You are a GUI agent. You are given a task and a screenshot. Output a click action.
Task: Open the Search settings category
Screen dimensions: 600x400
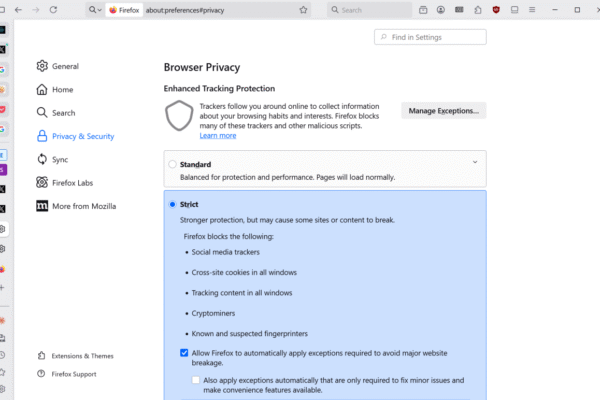pos(56,113)
